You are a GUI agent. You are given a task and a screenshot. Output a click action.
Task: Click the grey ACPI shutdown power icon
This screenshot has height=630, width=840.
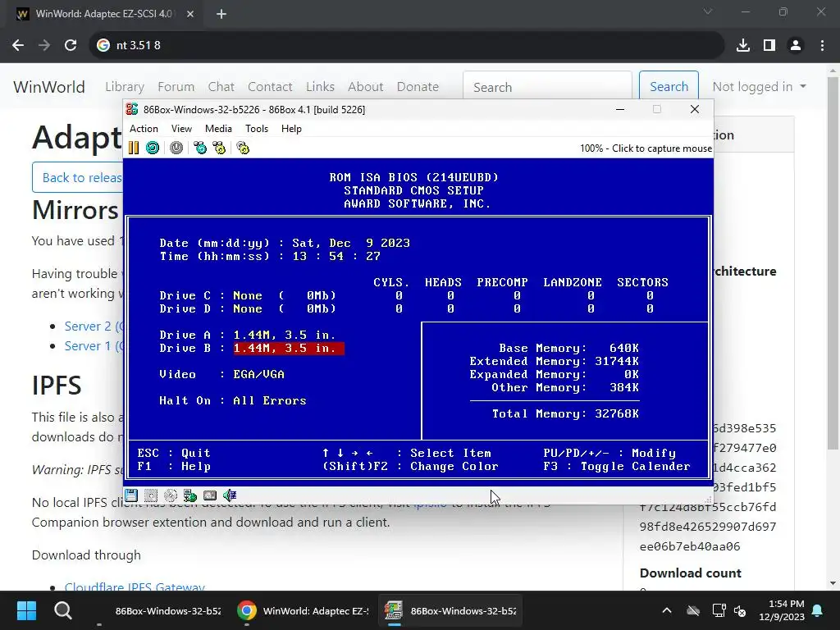pyautogui.click(x=176, y=148)
